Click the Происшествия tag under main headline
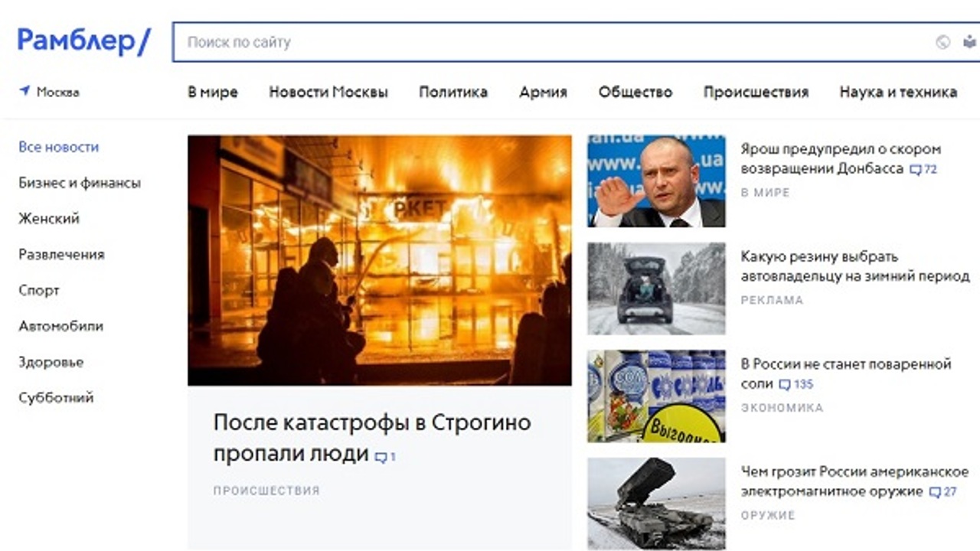The height and width of the screenshot is (551, 980). [266, 491]
